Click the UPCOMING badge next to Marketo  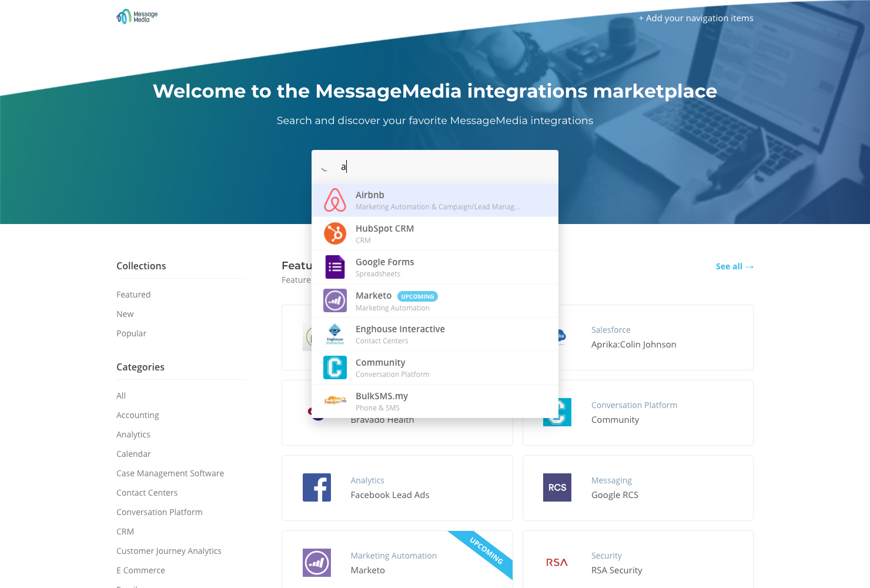tap(417, 296)
